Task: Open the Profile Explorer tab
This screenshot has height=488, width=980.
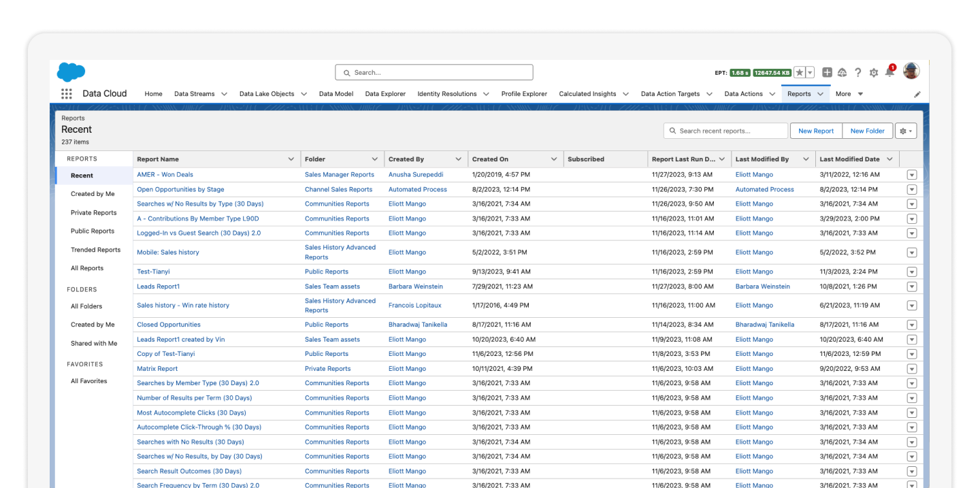Action: tap(524, 94)
